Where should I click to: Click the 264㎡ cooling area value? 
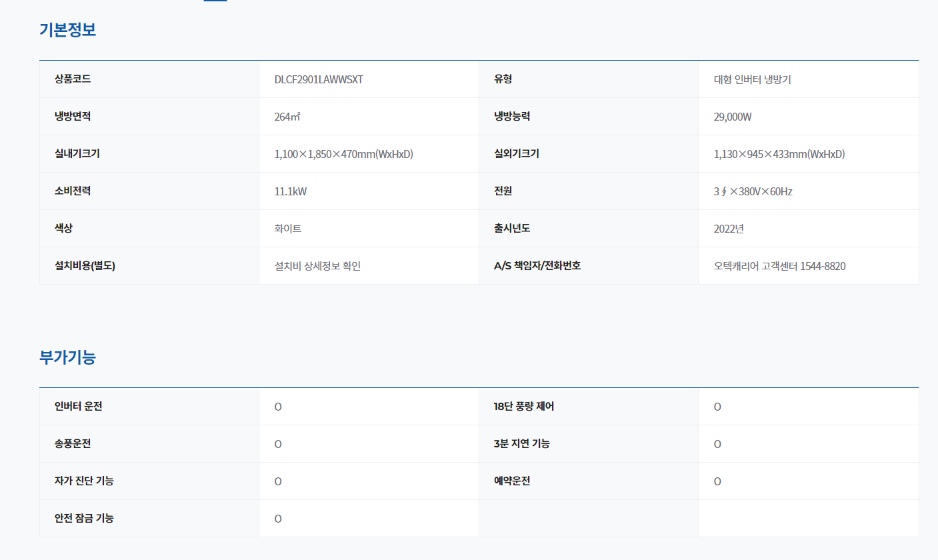[287, 117]
